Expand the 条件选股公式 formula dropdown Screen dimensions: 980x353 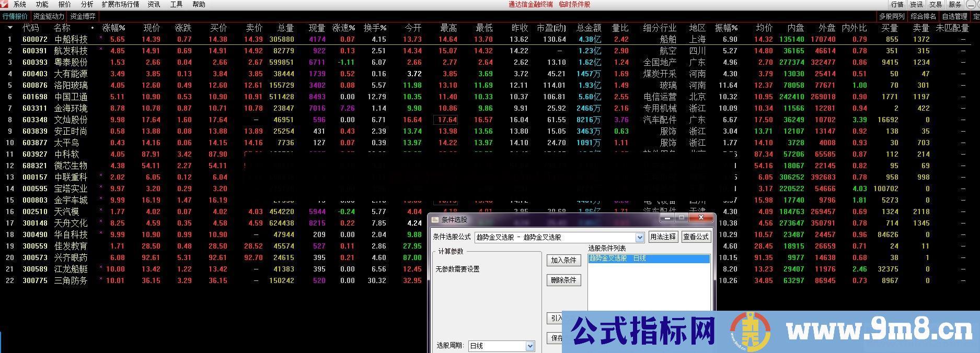point(640,237)
